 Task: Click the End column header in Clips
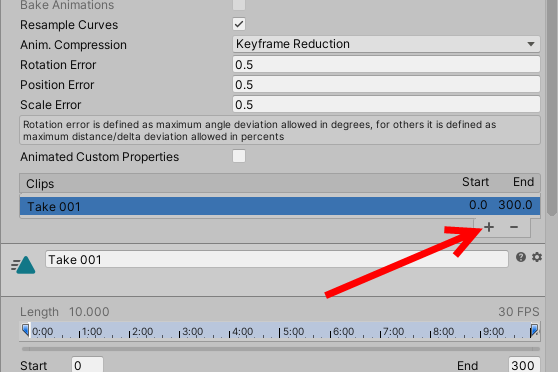tap(523, 182)
